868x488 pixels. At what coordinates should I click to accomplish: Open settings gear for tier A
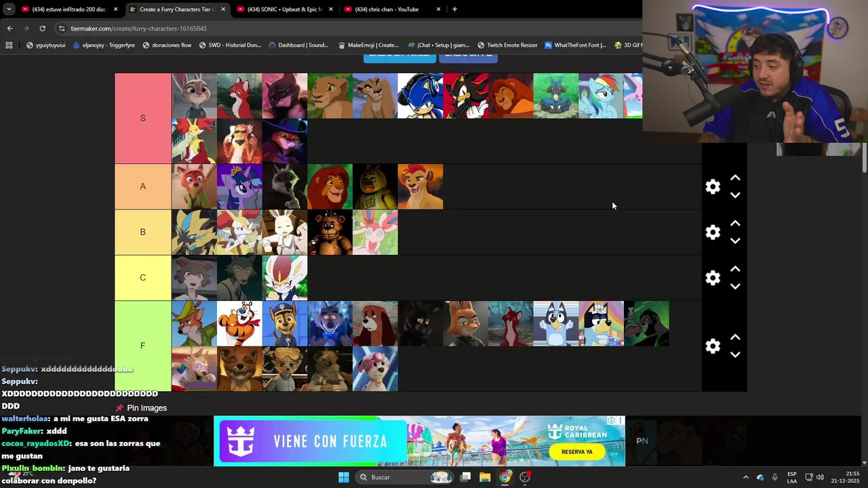tap(713, 187)
